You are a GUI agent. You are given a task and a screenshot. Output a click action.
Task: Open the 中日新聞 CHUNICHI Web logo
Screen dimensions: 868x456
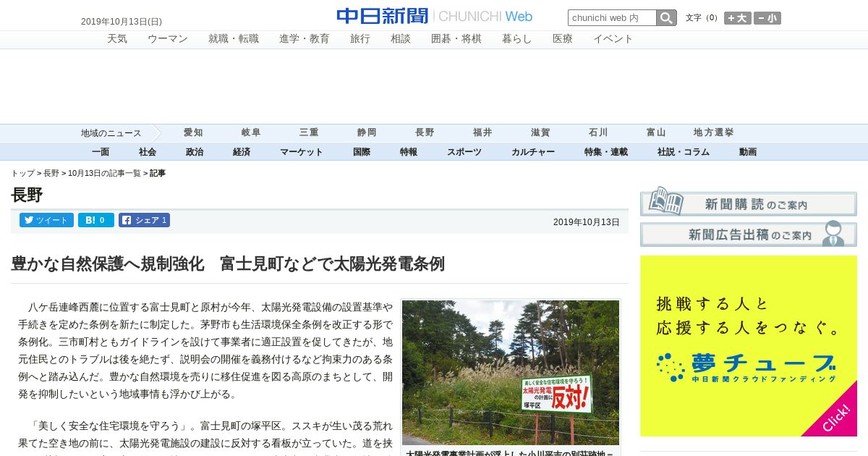[435, 16]
